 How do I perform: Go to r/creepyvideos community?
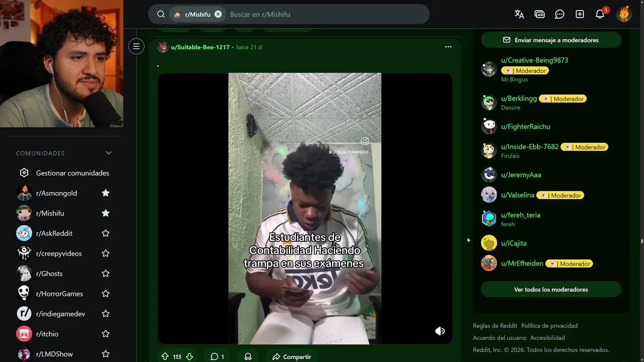pyautogui.click(x=59, y=253)
